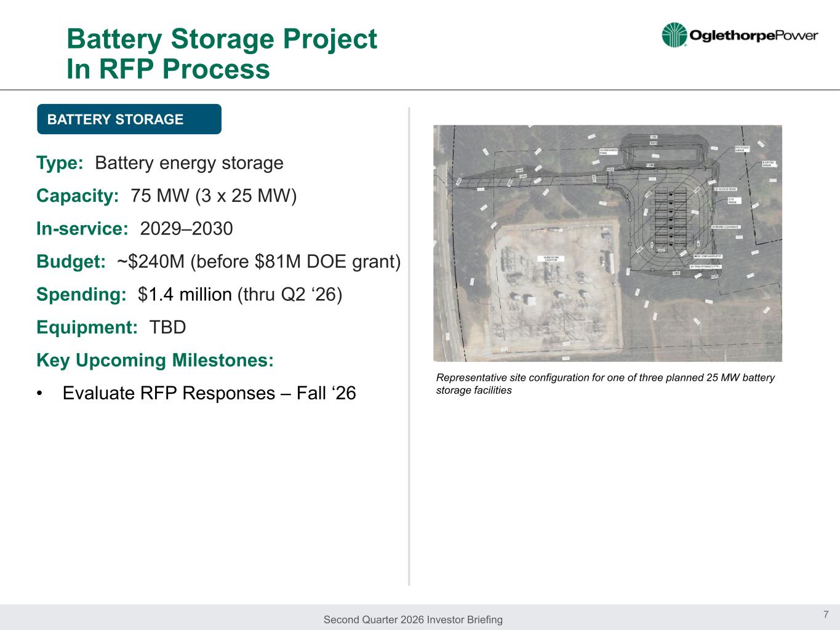Click the slide title 'Battery Storage Project In RFP Process'
840x630 pixels.
(222, 54)
